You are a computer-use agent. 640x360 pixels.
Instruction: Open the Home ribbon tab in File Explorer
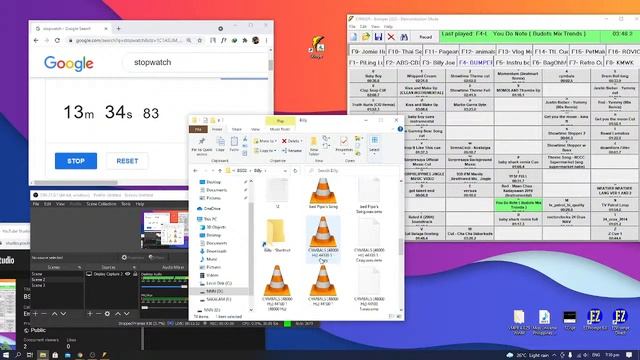217,129
